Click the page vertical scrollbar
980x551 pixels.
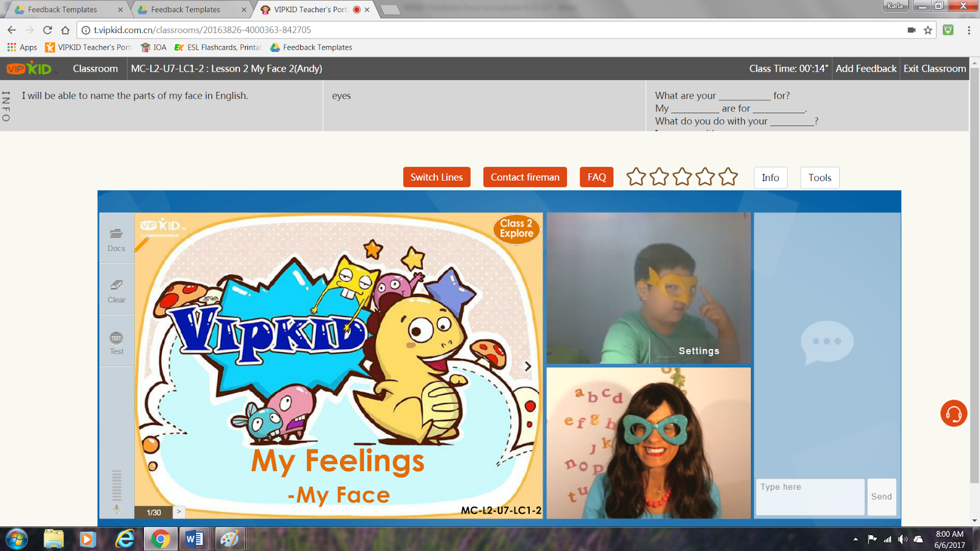coord(974,275)
